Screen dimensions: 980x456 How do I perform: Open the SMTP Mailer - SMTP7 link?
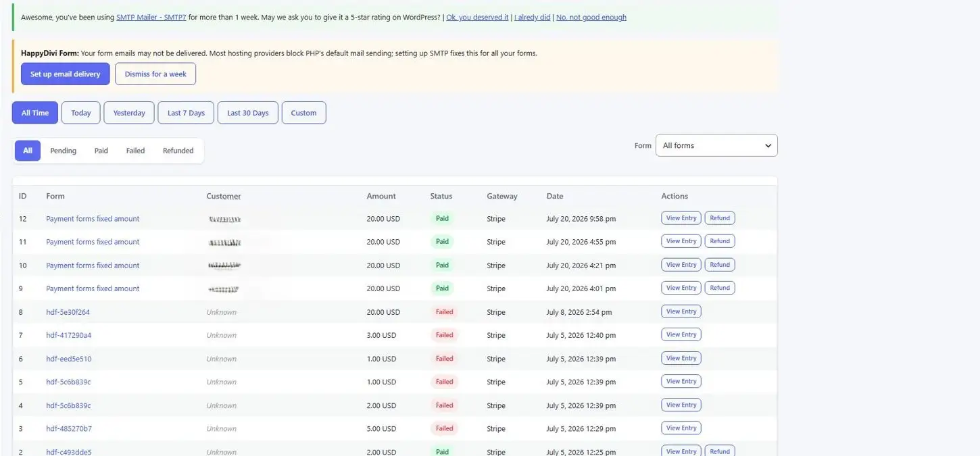click(151, 18)
